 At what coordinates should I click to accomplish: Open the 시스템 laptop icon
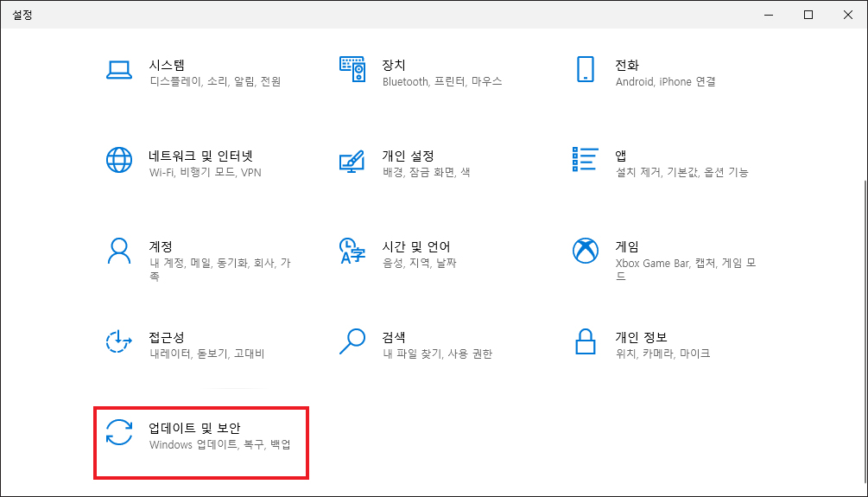tap(119, 70)
